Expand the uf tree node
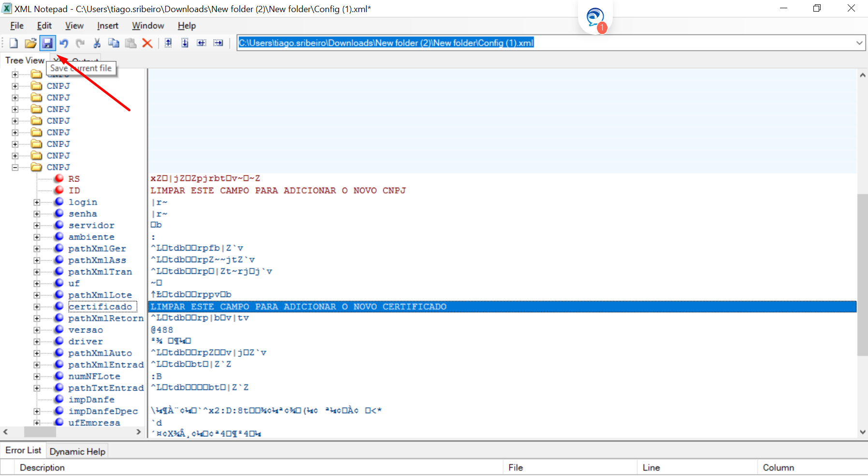868x476 pixels. pyautogui.click(x=37, y=283)
